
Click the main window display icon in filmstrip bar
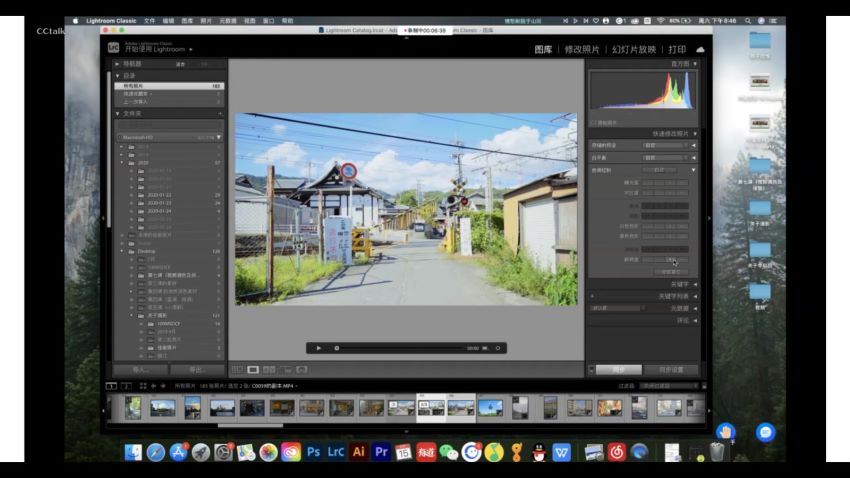[x=111, y=386]
